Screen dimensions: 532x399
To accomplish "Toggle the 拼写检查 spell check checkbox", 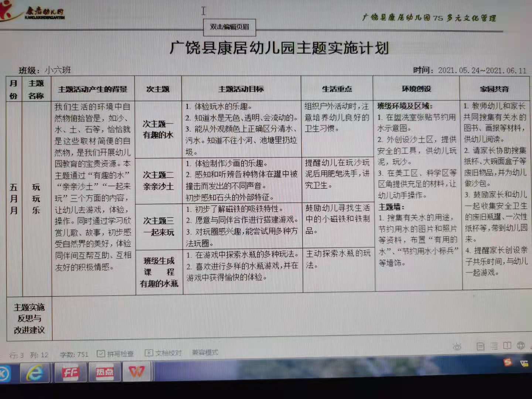I will pyautogui.click(x=100, y=354).
